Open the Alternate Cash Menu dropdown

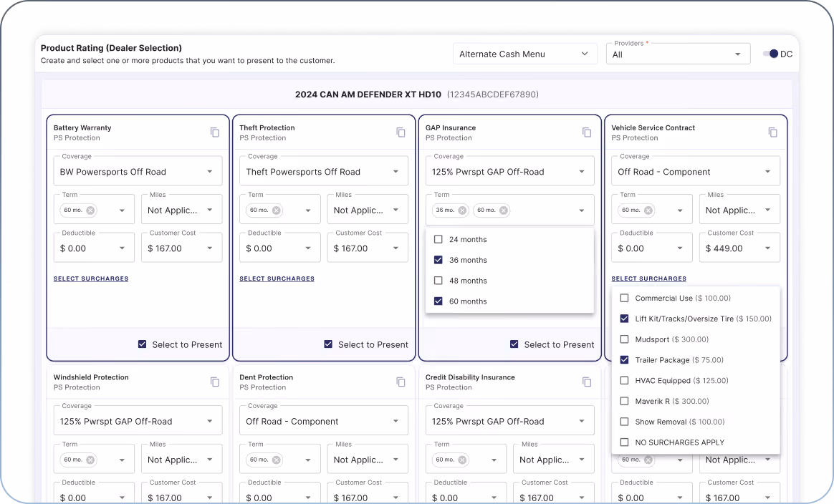[524, 54]
